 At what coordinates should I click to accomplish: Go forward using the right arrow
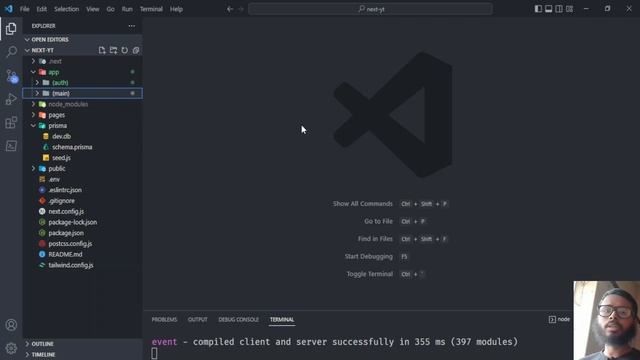(240, 9)
